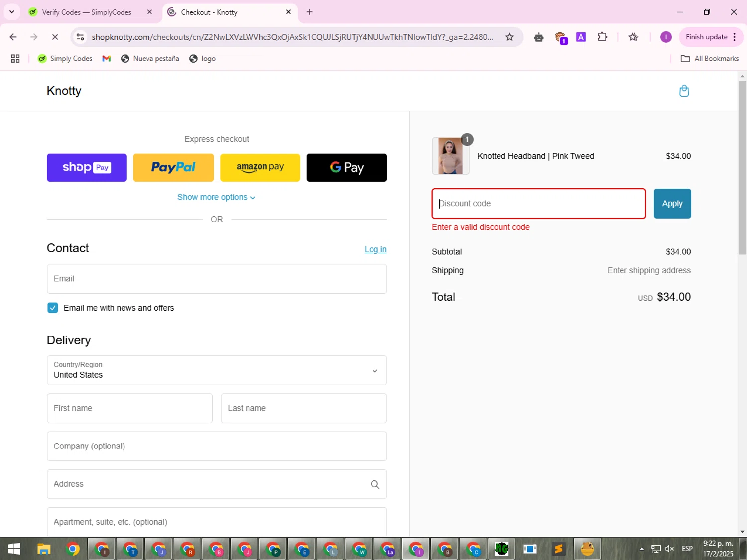Open the Windows Start menu
The width and height of the screenshot is (747, 560).
pyautogui.click(x=14, y=549)
